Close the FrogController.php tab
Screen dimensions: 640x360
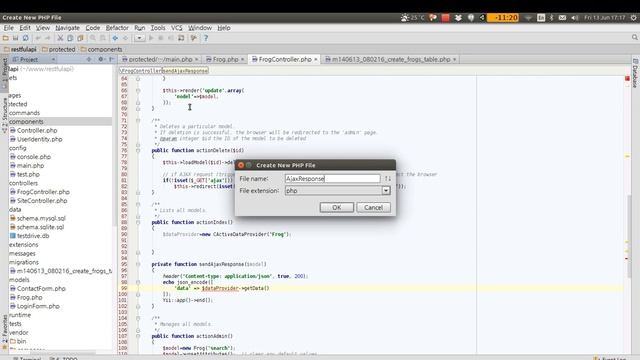(316, 60)
